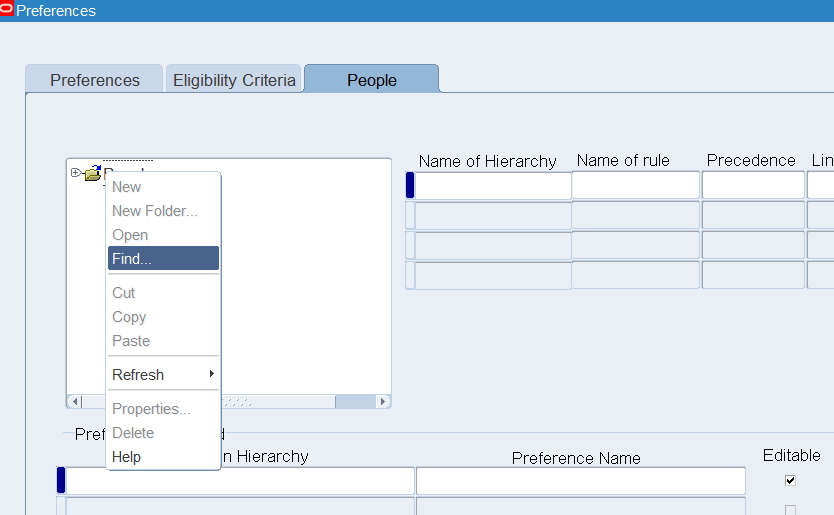Select the People tab
Image resolution: width=834 pixels, height=515 pixels.
372,79
